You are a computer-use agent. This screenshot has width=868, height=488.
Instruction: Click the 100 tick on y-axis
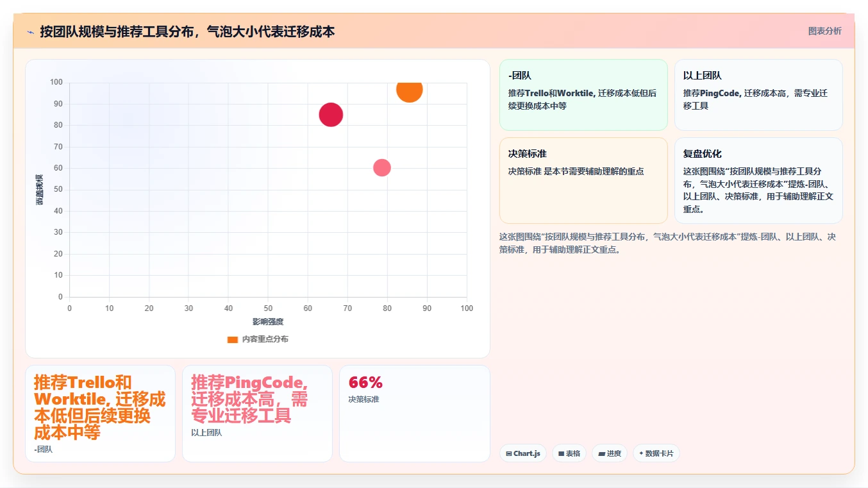(56, 82)
